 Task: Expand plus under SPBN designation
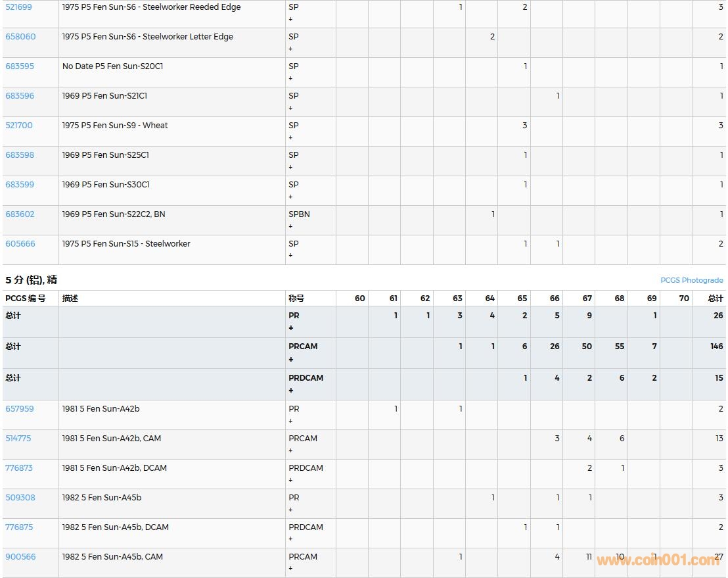tap(291, 226)
